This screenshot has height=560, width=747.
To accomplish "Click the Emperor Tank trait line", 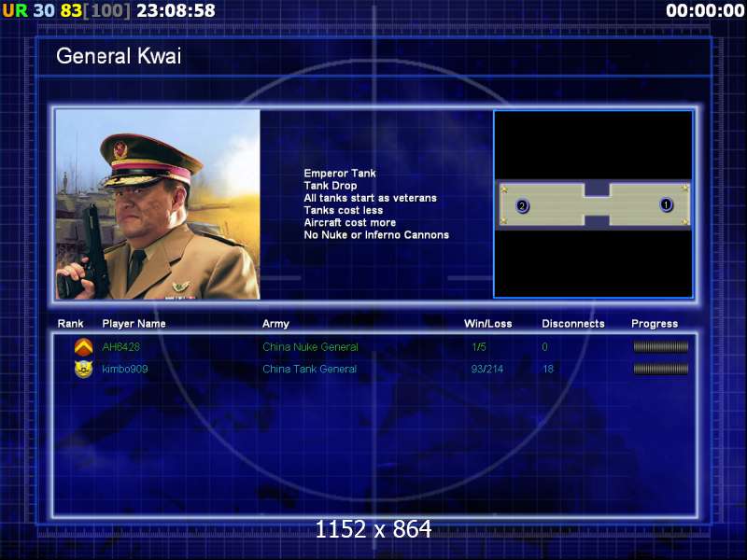I will point(340,174).
